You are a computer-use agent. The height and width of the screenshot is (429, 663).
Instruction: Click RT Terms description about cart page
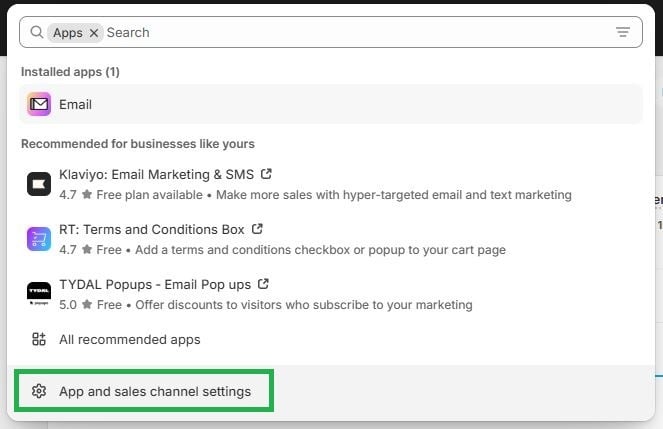[x=320, y=250]
